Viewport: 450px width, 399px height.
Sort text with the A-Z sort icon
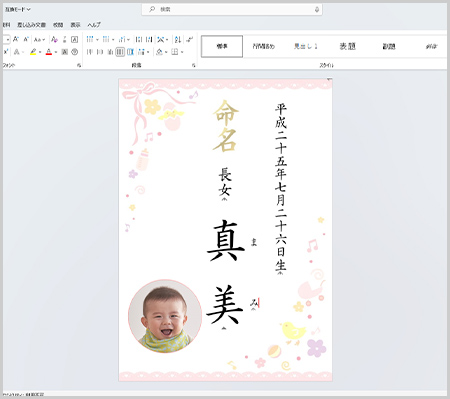point(178,39)
